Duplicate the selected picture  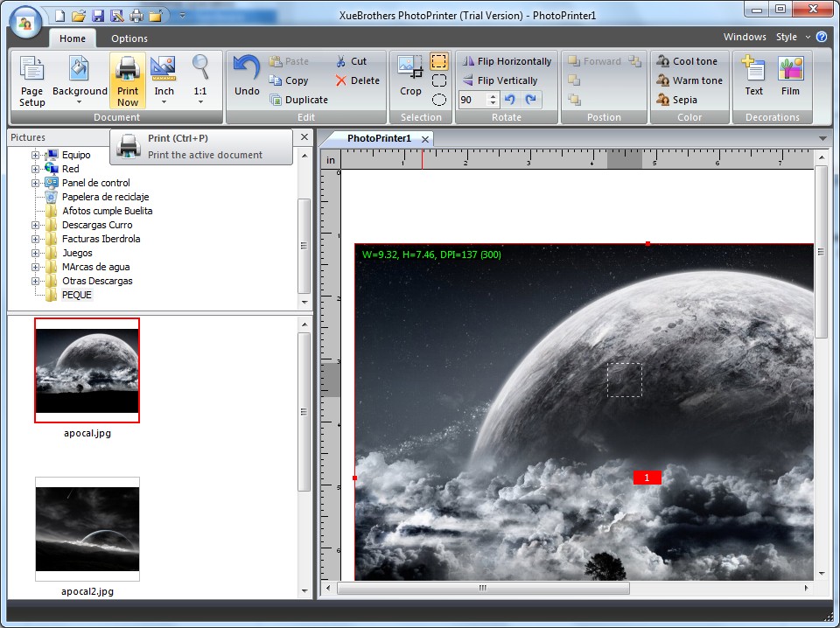pyautogui.click(x=298, y=100)
